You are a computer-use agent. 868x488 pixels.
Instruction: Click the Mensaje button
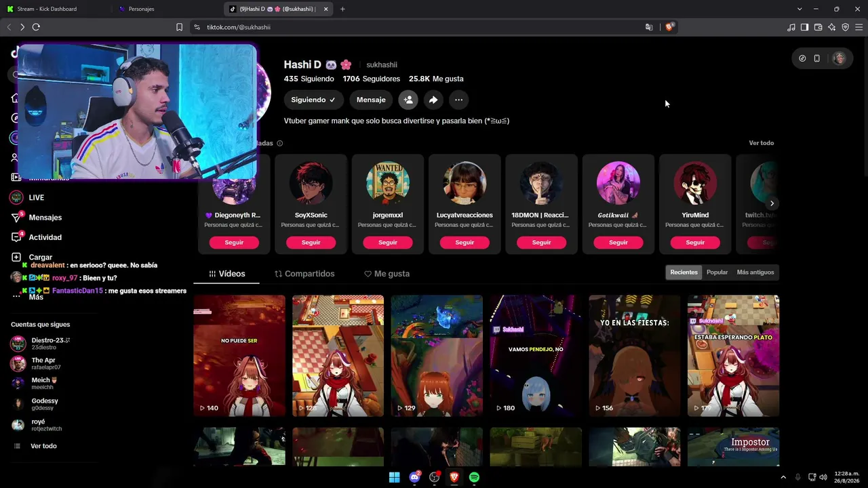click(x=371, y=100)
